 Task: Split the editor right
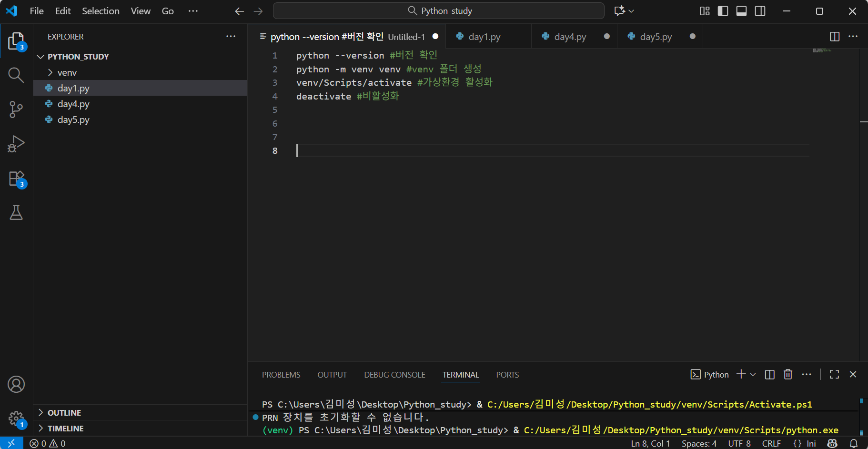[x=835, y=37]
